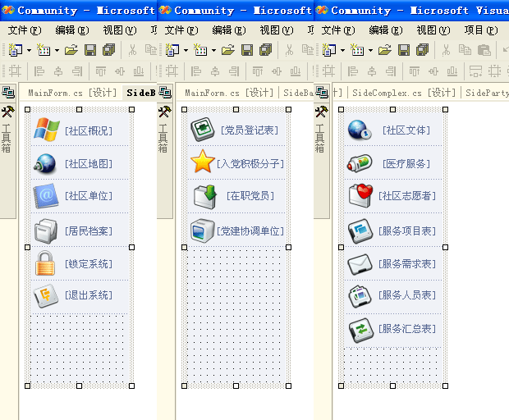Click Save All icon in 党员登记表 window toolbar
This screenshot has width=509, height=420.
265,50
